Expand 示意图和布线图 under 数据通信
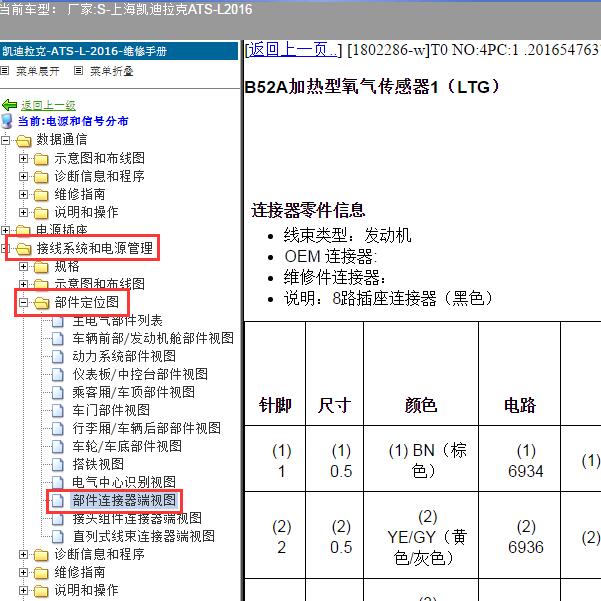601x601 pixels. (x=23, y=158)
